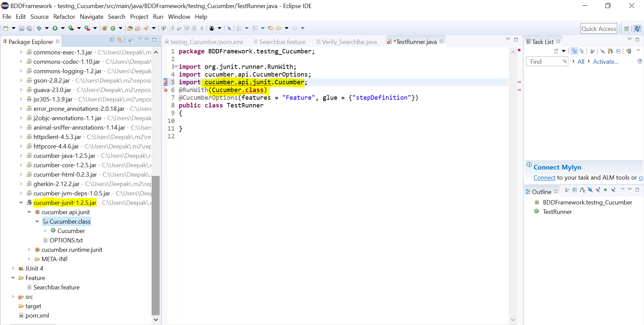The image size is (644, 325).
Task: Toggle Scheduled view in Task List
Action: (x=582, y=51)
